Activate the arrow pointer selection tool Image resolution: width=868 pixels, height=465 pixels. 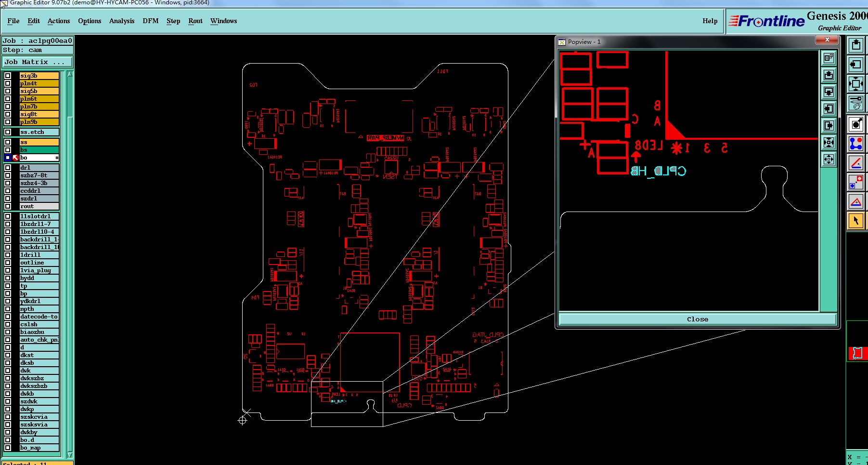[856, 221]
